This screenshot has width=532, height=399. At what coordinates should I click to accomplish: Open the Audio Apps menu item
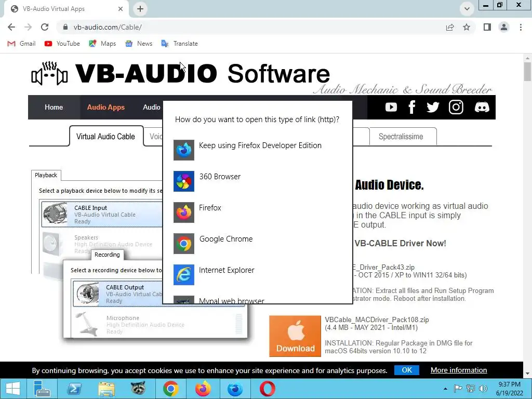(106, 107)
